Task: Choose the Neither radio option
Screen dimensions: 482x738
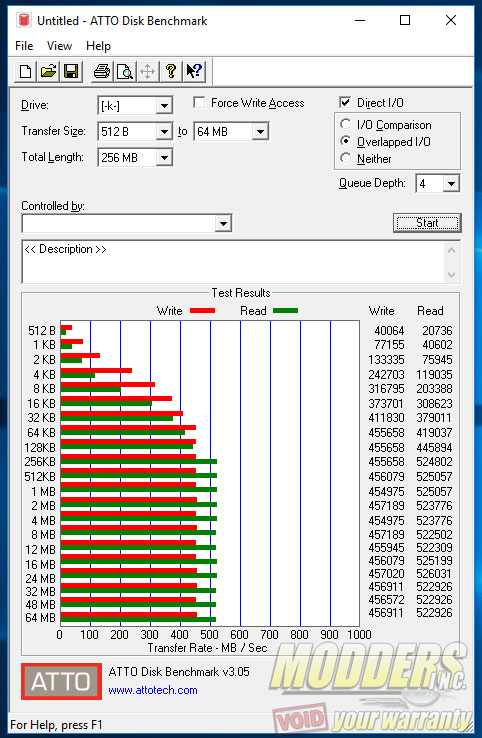Action: click(345, 158)
